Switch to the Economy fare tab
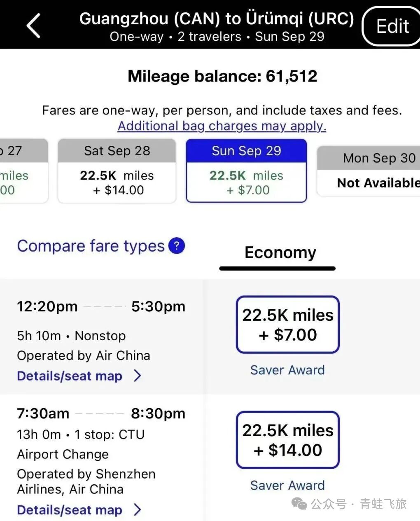Image resolution: width=420 pixels, height=521 pixels. (280, 253)
